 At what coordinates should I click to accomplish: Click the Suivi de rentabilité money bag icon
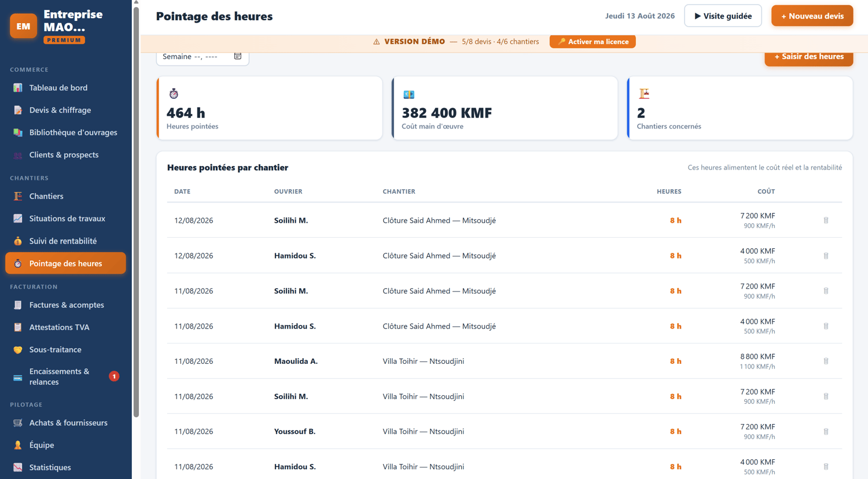18,241
